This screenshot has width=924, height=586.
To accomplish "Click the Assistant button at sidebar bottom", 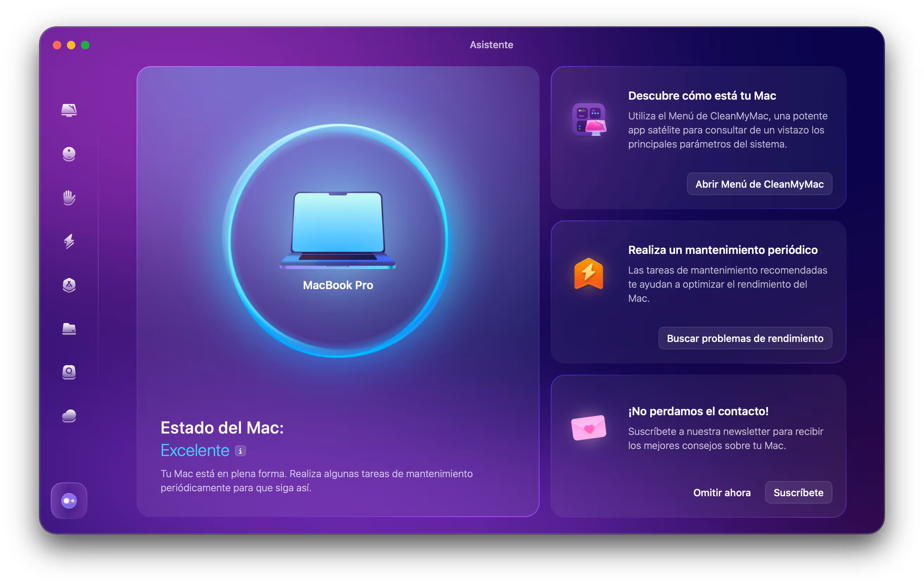I will click(x=69, y=501).
